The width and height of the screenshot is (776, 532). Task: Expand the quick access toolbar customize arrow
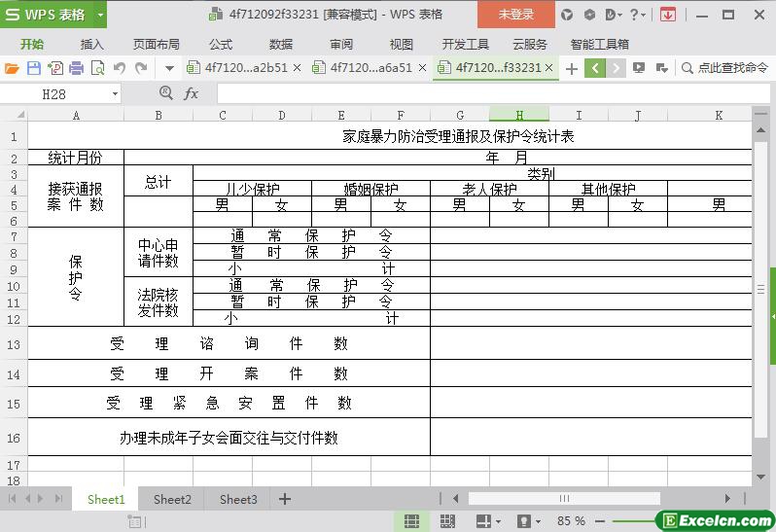click(168, 68)
